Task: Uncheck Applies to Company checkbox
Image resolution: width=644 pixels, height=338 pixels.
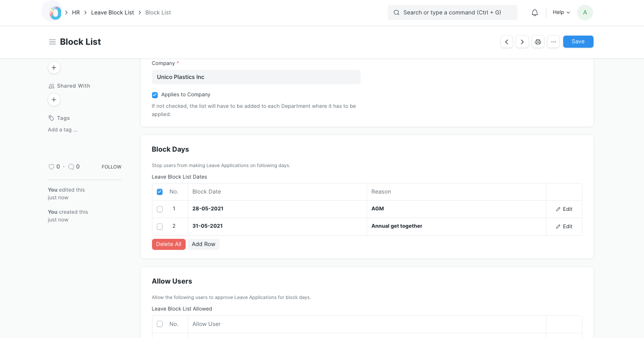Action: tap(155, 95)
